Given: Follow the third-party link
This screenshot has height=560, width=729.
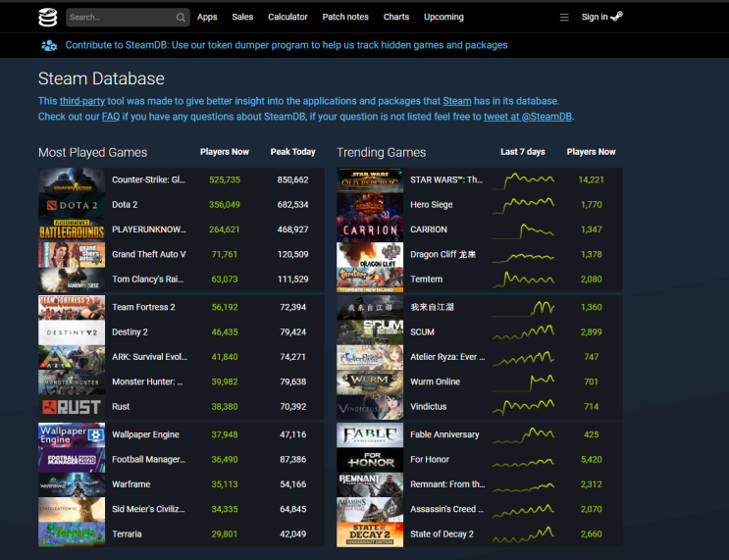Looking at the screenshot, I should [81, 101].
